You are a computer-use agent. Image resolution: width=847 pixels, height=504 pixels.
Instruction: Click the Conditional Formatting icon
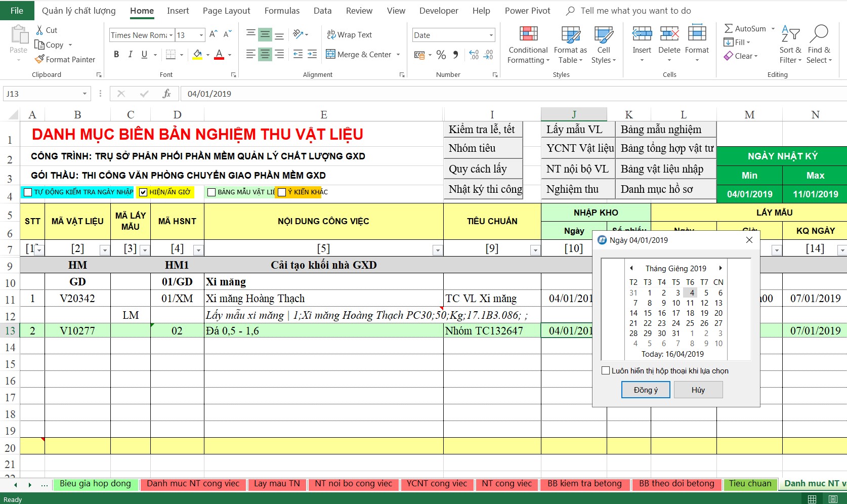(x=528, y=35)
